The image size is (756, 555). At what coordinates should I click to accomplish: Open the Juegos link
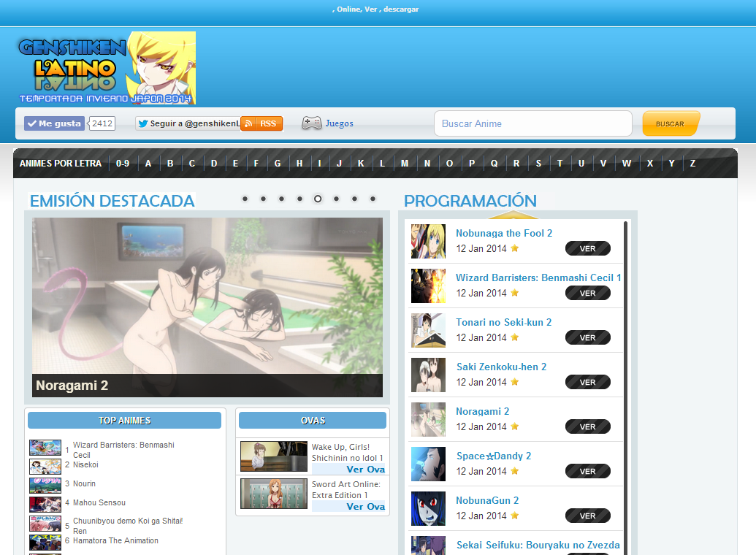tap(340, 123)
